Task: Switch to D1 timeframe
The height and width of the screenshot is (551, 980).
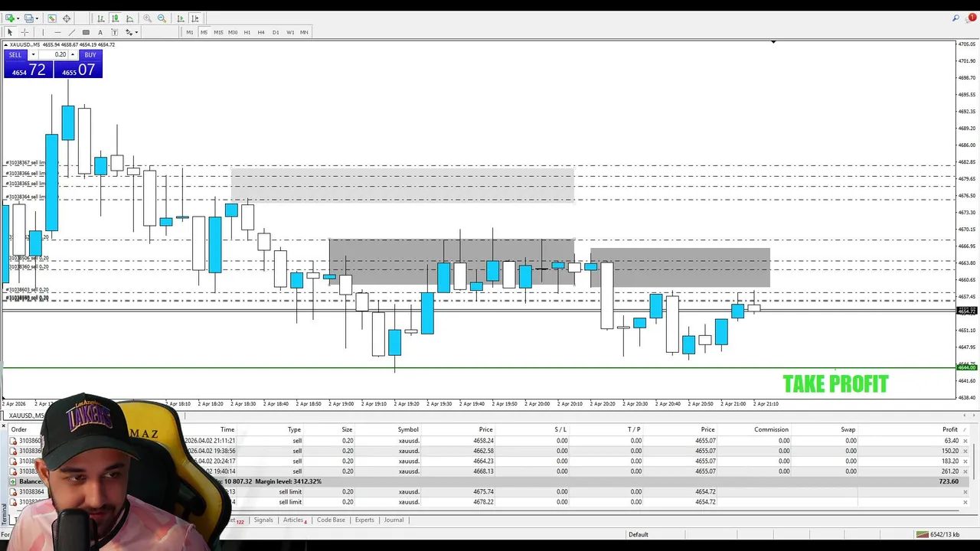Action: click(x=276, y=32)
